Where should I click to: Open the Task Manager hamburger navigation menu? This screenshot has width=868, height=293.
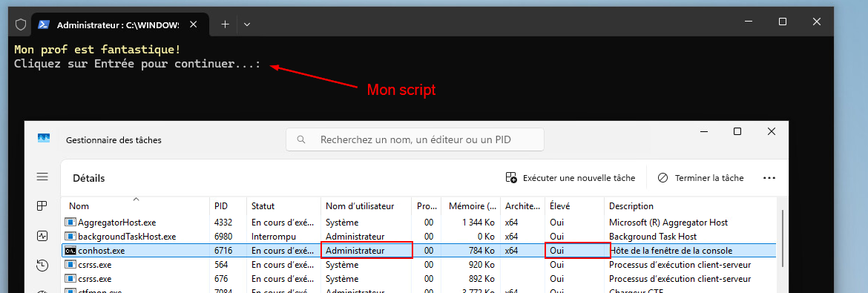point(42,177)
